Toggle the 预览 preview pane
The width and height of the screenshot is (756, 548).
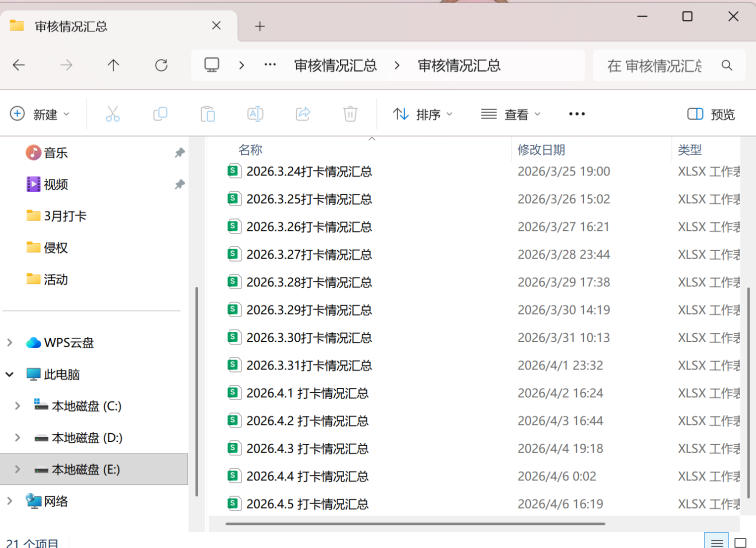(x=711, y=114)
